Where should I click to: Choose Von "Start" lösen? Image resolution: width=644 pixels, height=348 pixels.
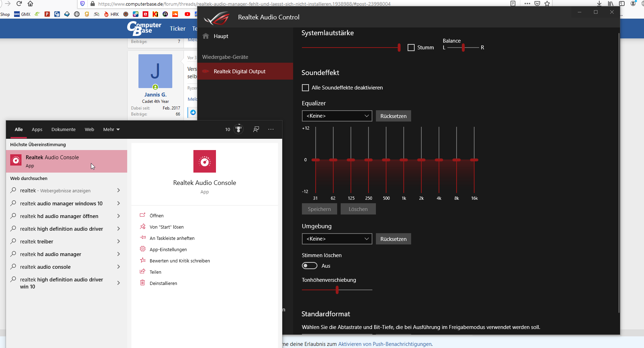tap(167, 227)
